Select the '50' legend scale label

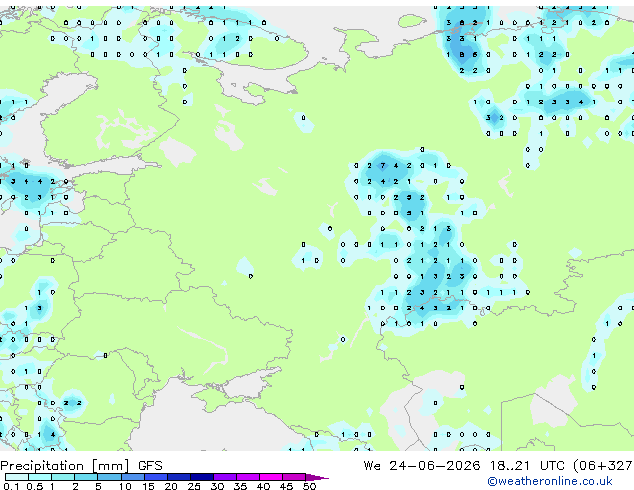coord(309,486)
